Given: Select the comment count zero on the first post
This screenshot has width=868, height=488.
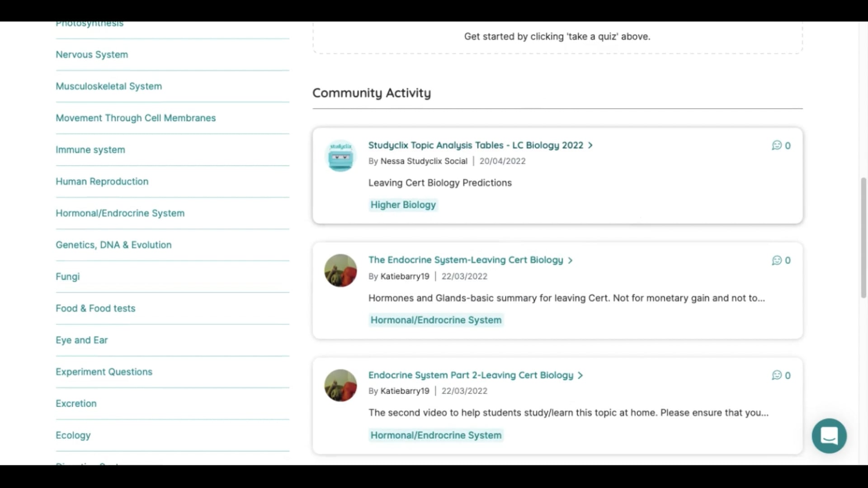Looking at the screenshot, I should coord(788,145).
